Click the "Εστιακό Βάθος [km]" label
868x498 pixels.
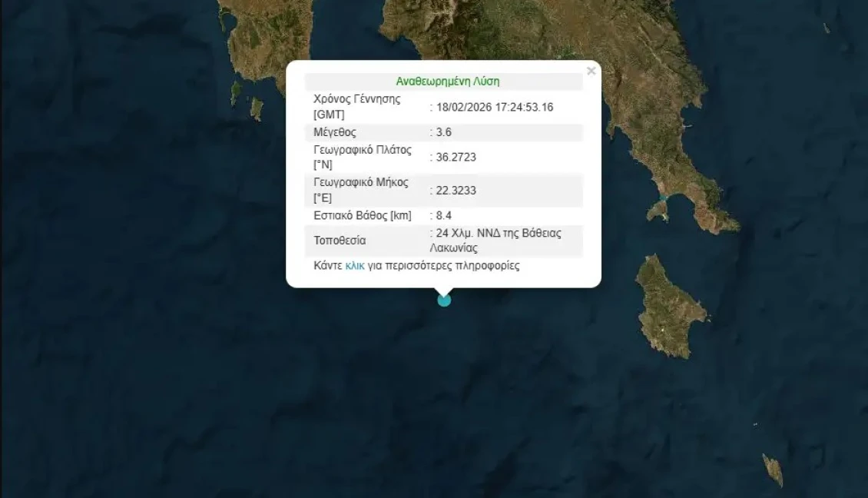(x=363, y=216)
